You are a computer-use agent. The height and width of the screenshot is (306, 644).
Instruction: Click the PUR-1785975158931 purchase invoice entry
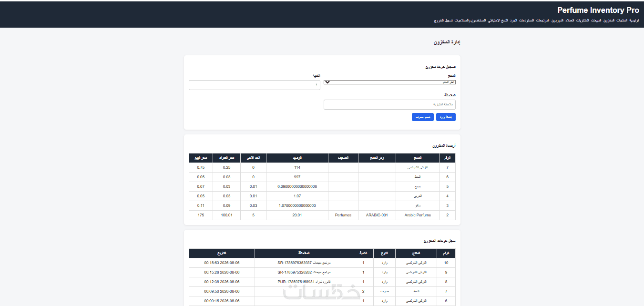pyautogui.click(x=304, y=282)
